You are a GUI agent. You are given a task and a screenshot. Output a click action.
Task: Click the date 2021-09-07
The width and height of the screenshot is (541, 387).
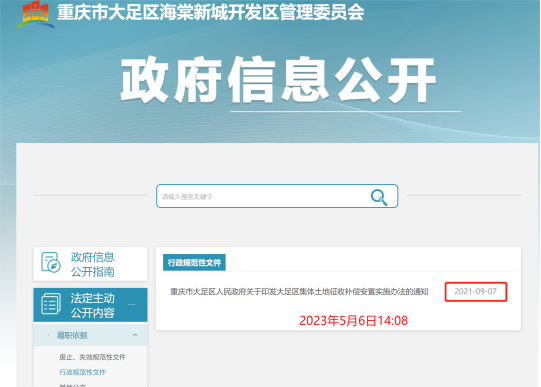click(475, 291)
